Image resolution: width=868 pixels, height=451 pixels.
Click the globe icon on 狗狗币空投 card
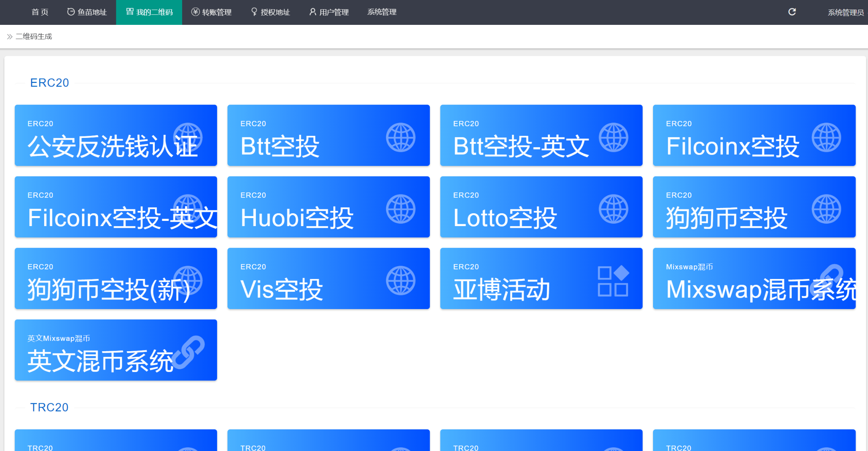coord(826,209)
